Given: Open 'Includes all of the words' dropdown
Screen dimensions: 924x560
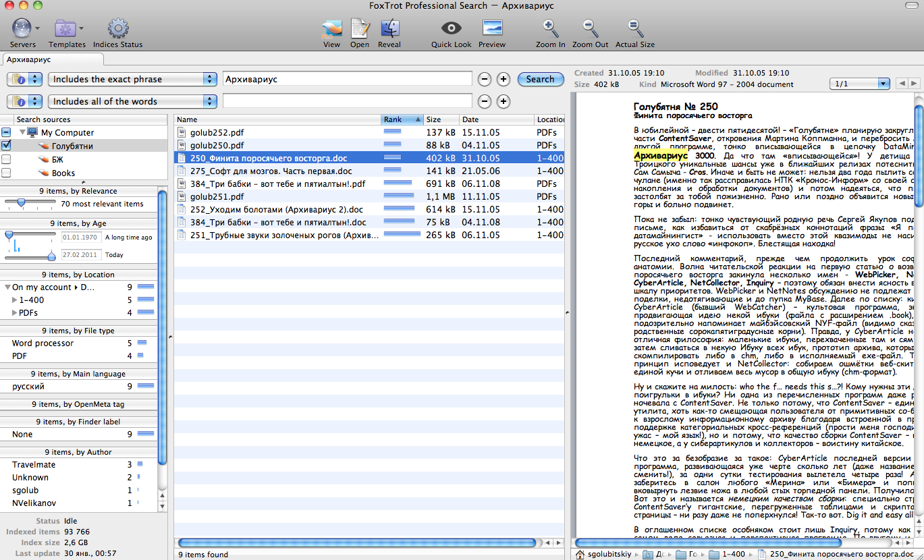Looking at the screenshot, I should [132, 101].
